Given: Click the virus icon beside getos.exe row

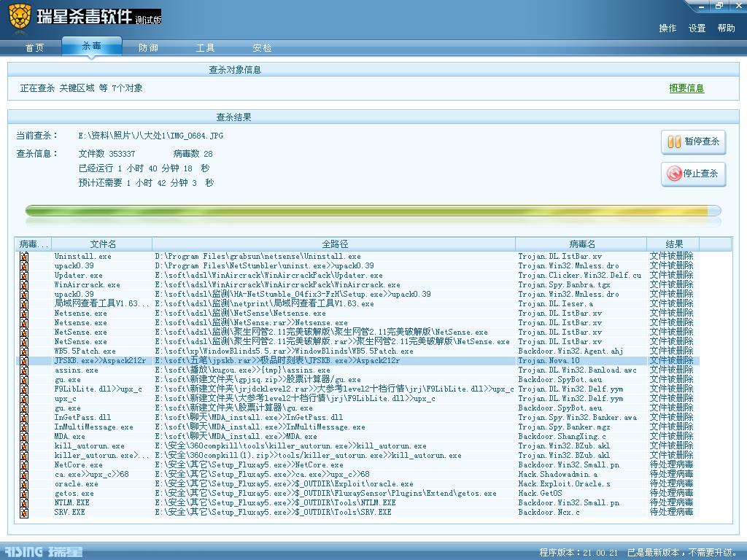Looking at the screenshot, I should pos(24,494).
